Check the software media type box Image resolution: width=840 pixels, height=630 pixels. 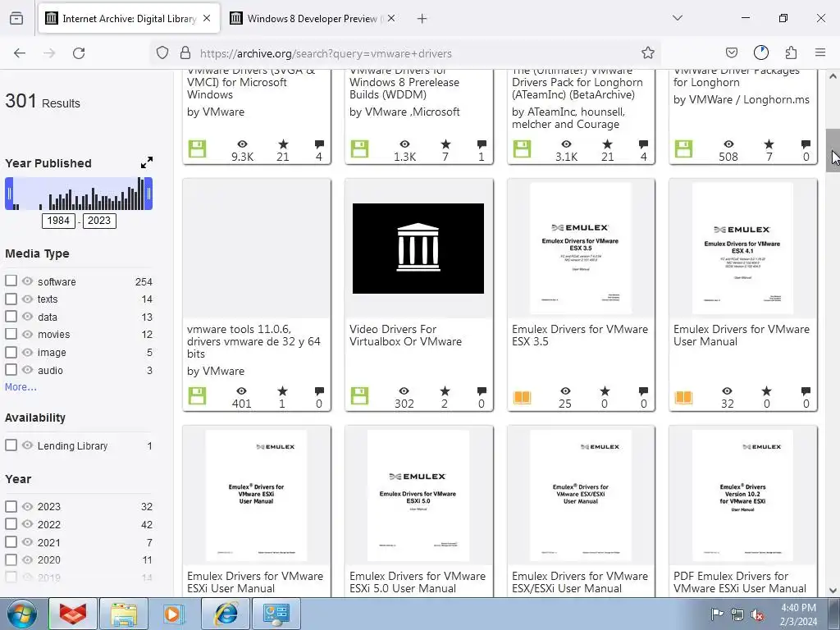pos(11,281)
